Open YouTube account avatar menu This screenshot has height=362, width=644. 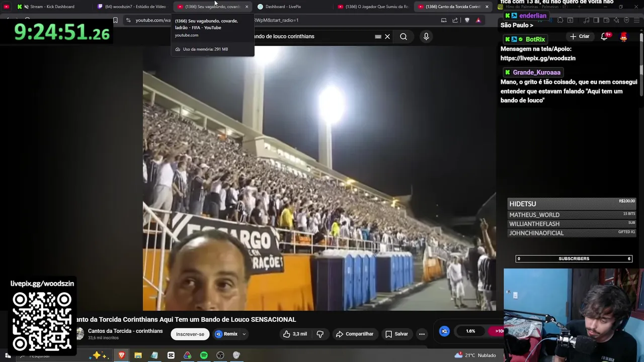(x=624, y=37)
